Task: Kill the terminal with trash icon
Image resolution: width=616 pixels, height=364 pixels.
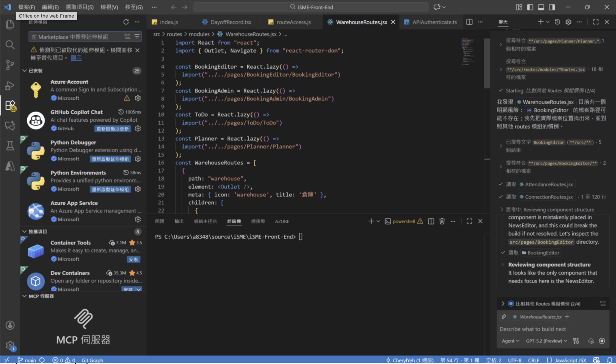Action: (442, 221)
